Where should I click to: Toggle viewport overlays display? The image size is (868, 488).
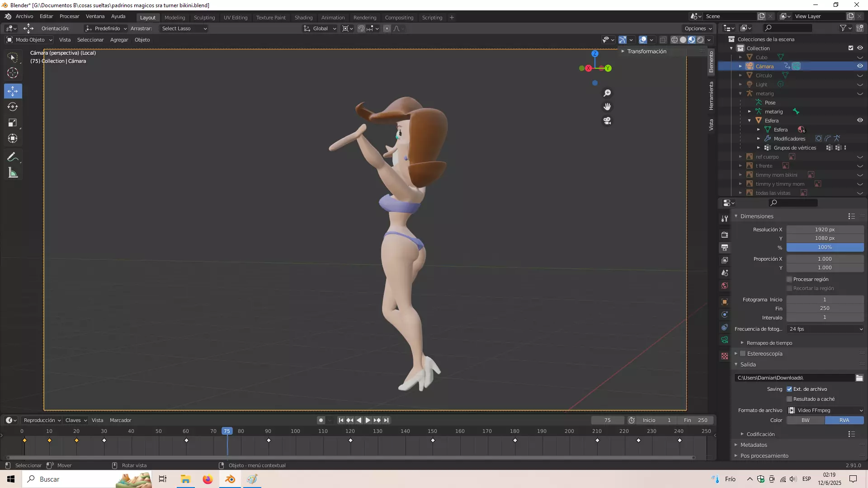point(643,40)
